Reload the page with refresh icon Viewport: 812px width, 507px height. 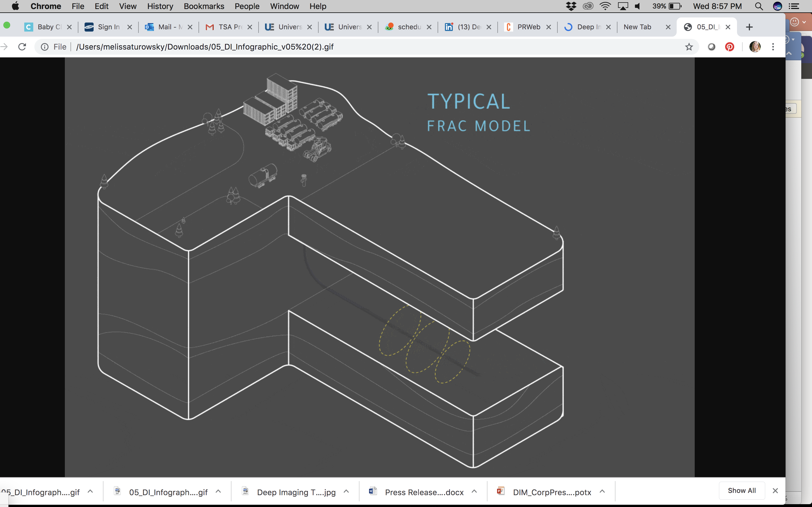[x=22, y=47]
